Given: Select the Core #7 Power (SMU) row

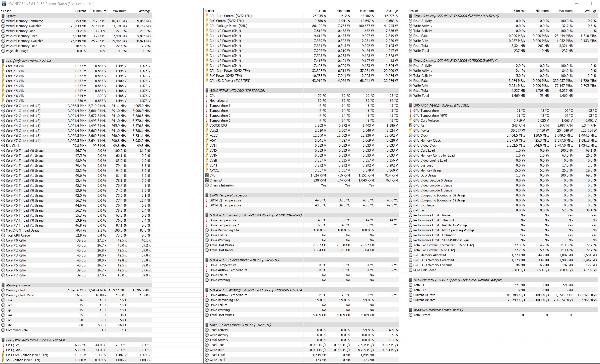Looking at the screenshot, I should pos(301,66).
